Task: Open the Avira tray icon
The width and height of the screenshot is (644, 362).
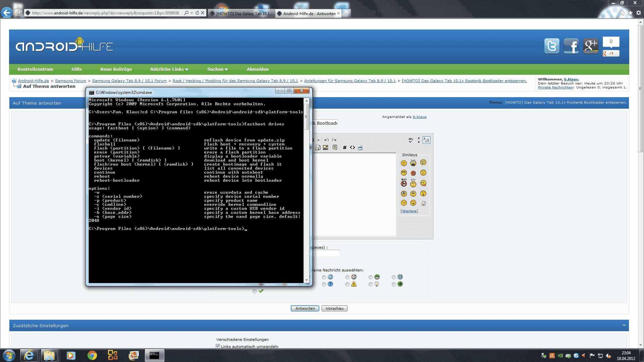Action: (552, 356)
